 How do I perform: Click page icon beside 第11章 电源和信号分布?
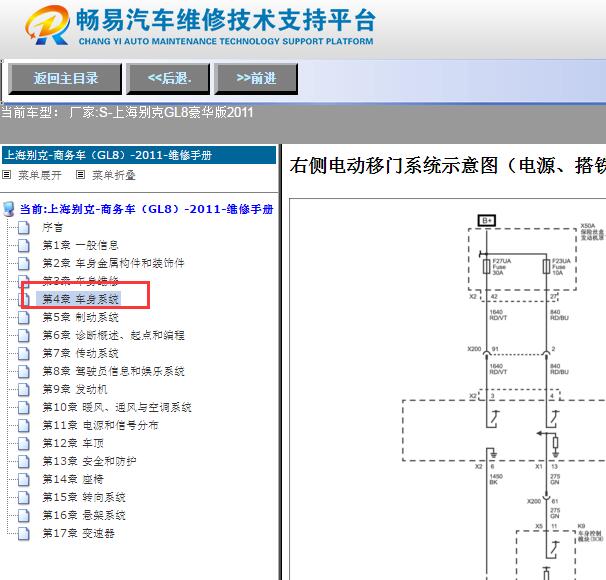click(x=24, y=425)
